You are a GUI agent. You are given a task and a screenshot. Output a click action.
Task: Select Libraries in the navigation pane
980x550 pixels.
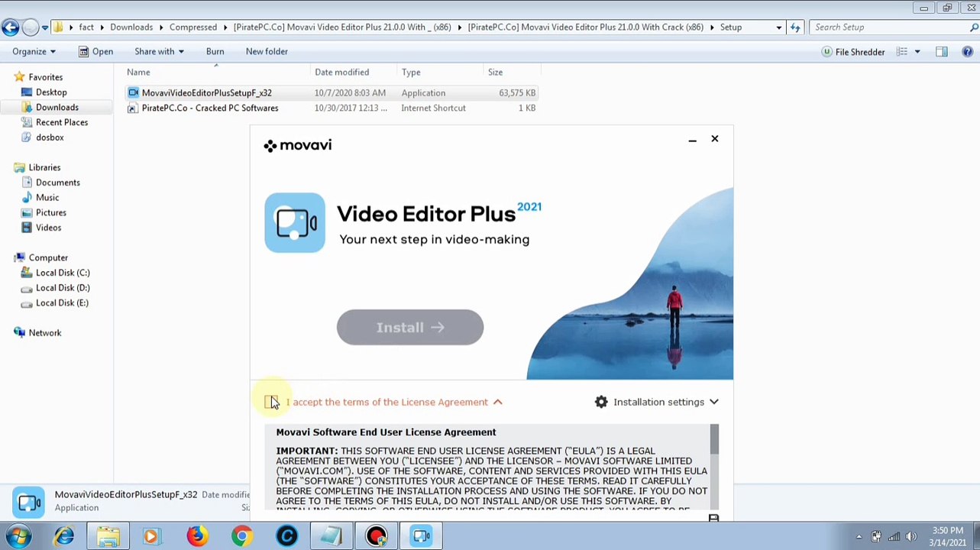click(x=44, y=167)
